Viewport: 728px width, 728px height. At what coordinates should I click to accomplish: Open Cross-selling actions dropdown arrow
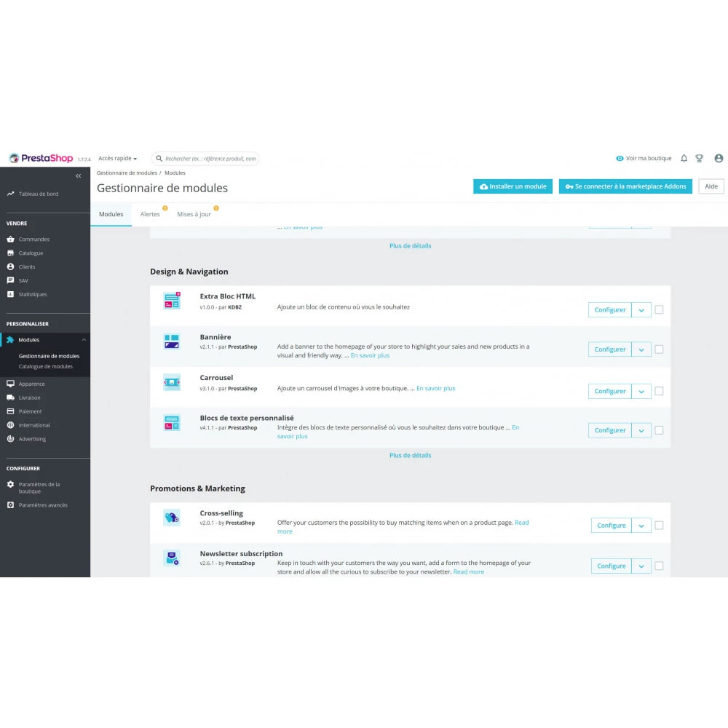point(641,526)
